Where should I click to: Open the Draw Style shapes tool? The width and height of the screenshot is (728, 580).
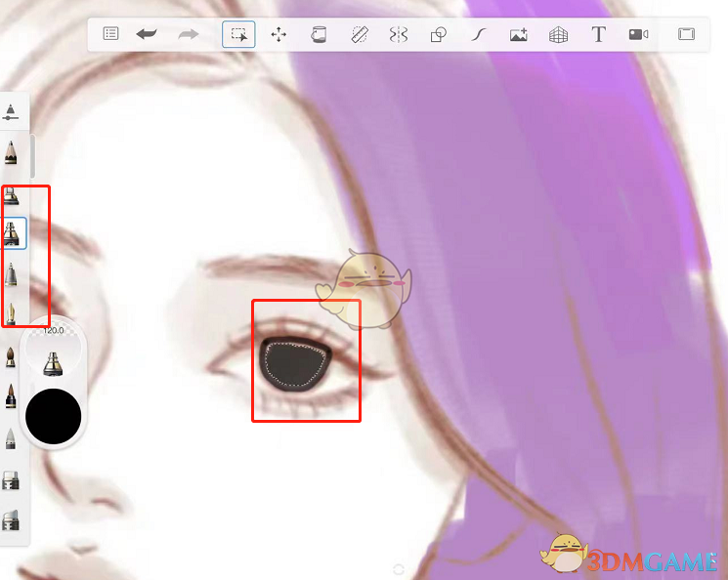tap(439, 34)
